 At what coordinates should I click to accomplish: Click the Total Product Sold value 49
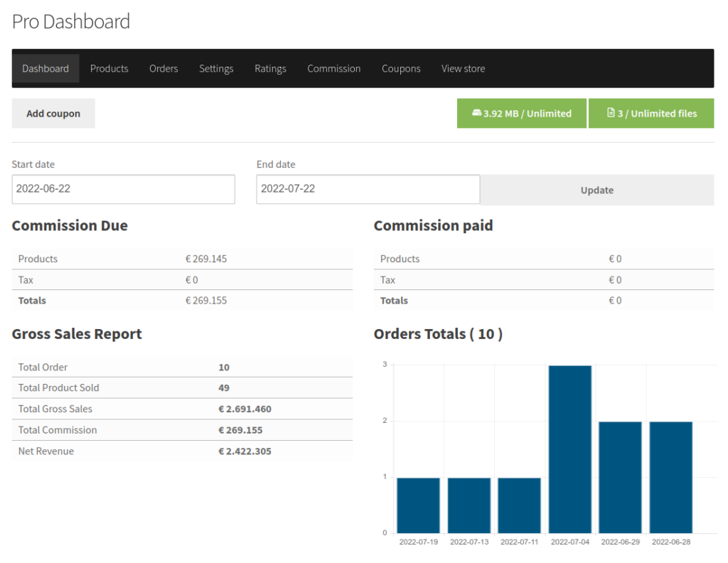coord(224,388)
